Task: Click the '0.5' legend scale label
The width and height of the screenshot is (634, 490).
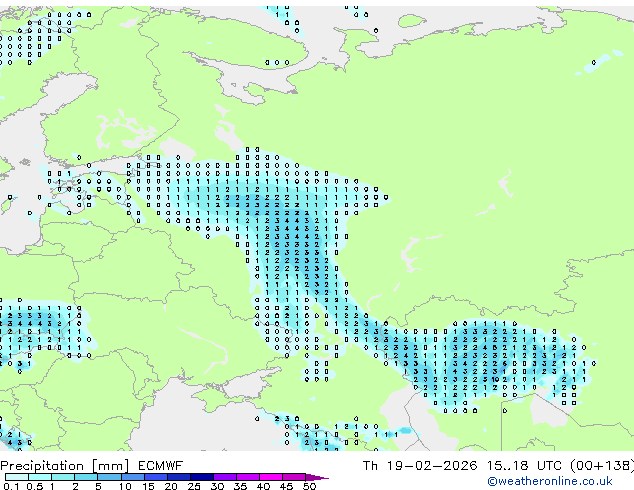Action: pyautogui.click(x=35, y=486)
